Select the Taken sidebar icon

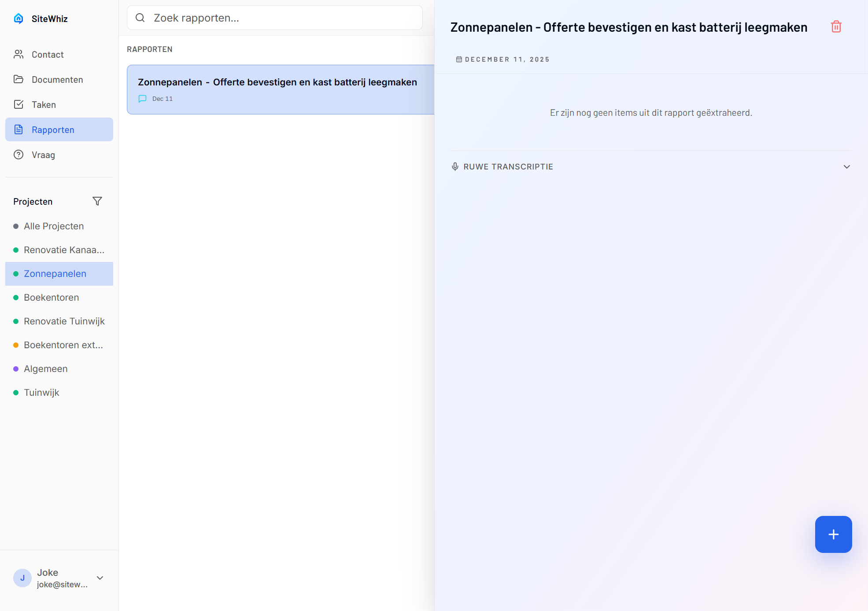pos(18,104)
